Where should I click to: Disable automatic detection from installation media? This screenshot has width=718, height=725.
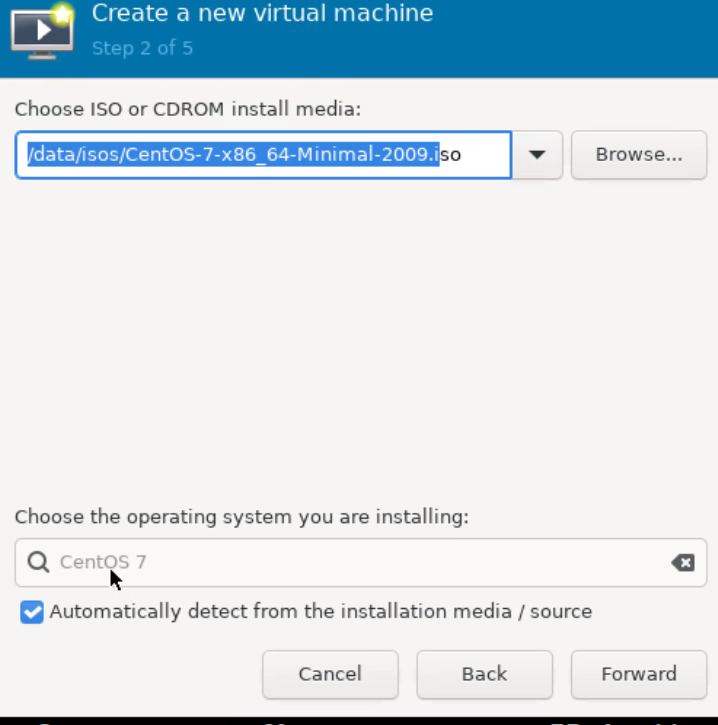pyautogui.click(x=32, y=612)
